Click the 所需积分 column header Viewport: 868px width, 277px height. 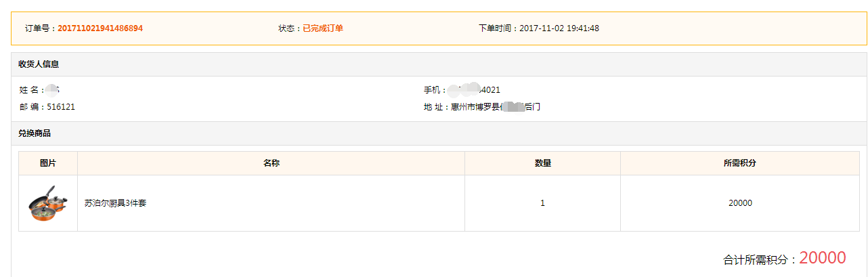coord(740,163)
